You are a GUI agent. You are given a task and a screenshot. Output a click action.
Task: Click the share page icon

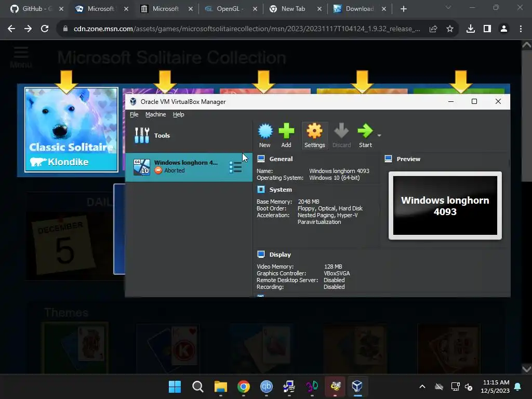[x=433, y=29]
